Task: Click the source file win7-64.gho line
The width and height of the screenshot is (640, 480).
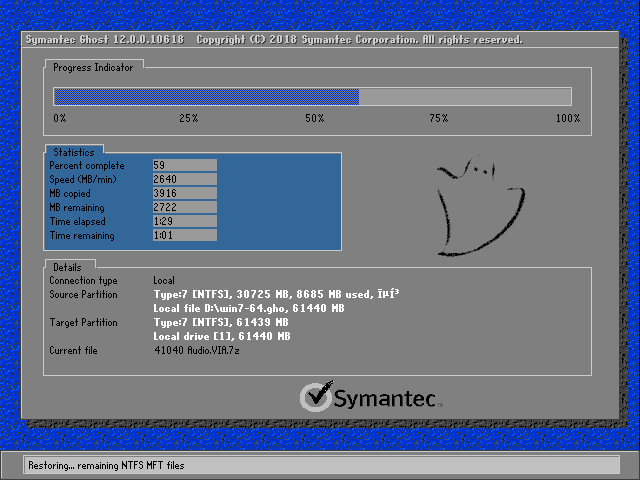Action: (249, 308)
